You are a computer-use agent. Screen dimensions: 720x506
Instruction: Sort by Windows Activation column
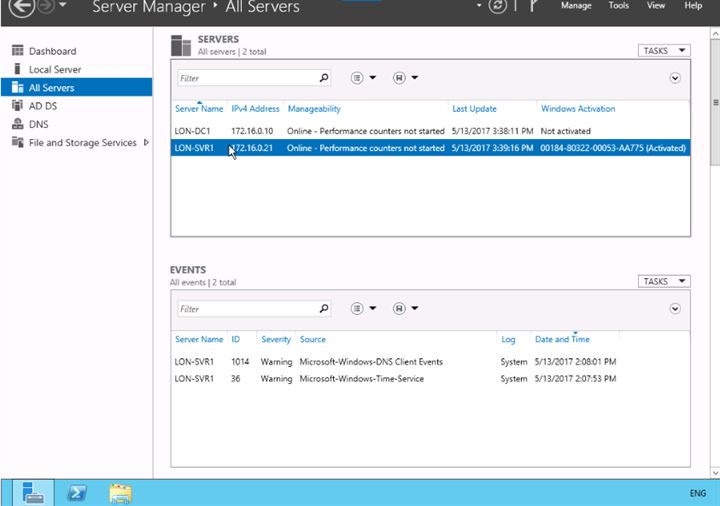[578, 109]
